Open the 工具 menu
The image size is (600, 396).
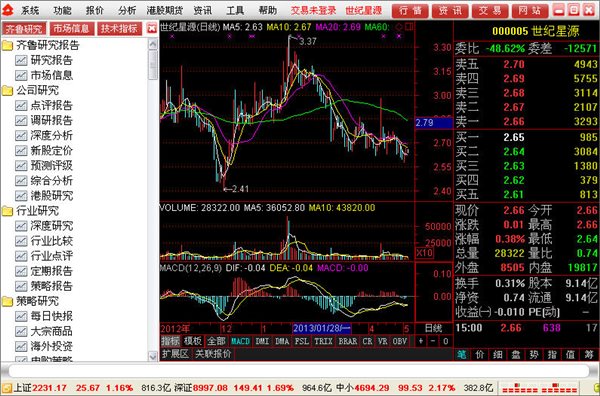coord(235,11)
